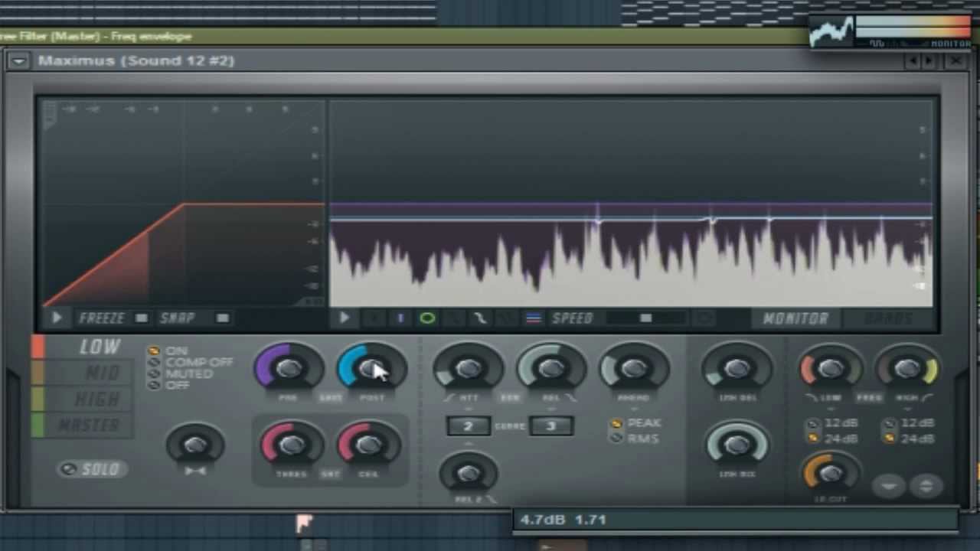Open dropdown arrow below AHEAD knob

(634, 409)
